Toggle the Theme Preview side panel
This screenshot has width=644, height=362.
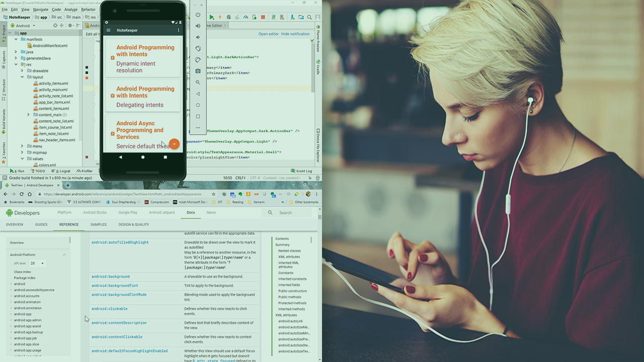pos(317,38)
